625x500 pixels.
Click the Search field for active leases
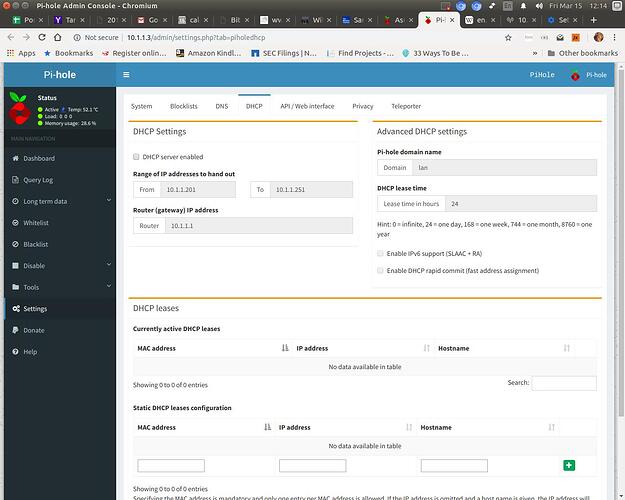tap(563, 383)
